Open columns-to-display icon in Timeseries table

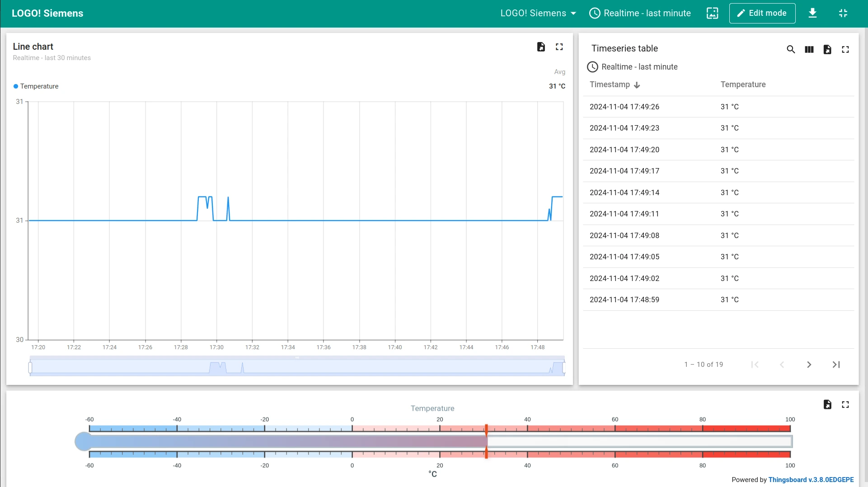tap(809, 50)
